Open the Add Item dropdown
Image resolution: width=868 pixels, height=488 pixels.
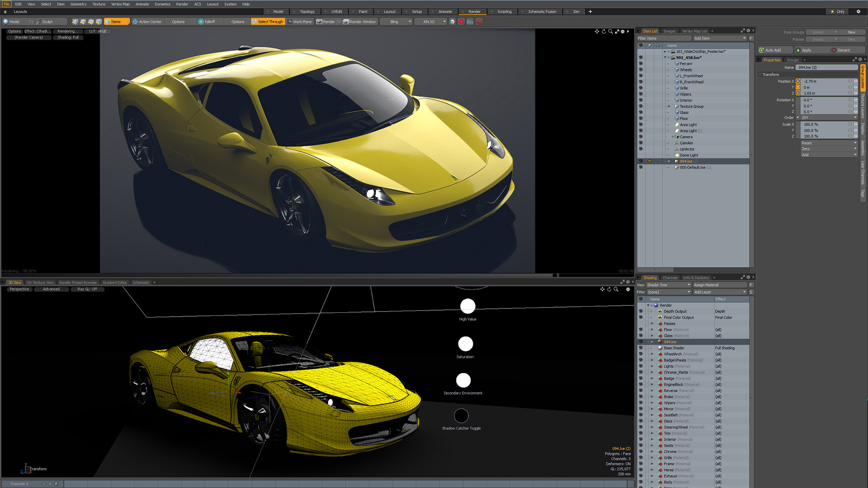pyautogui.click(x=719, y=38)
